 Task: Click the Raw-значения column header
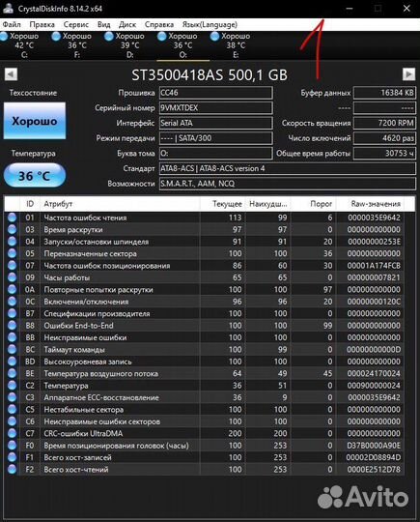(x=370, y=204)
